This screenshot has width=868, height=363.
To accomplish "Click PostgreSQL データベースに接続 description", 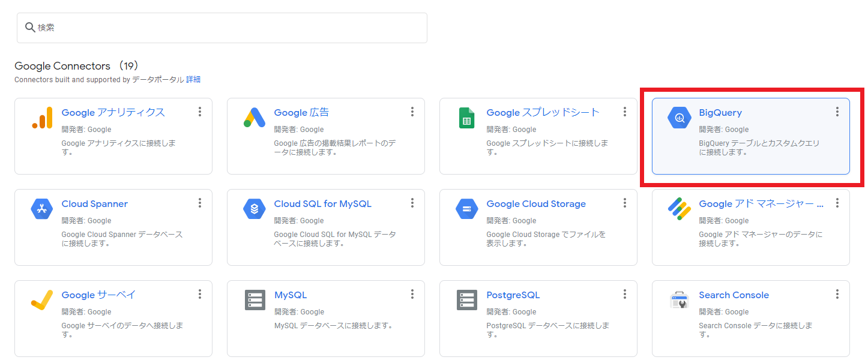I will 547,330.
